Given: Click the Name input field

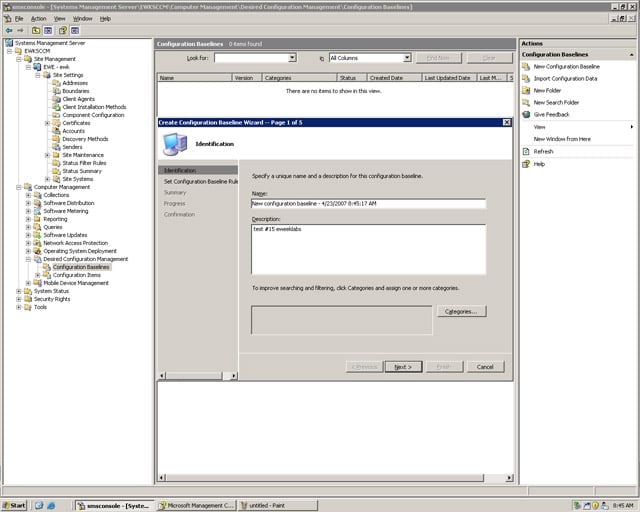Looking at the screenshot, I should pyautogui.click(x=368, y=203).
